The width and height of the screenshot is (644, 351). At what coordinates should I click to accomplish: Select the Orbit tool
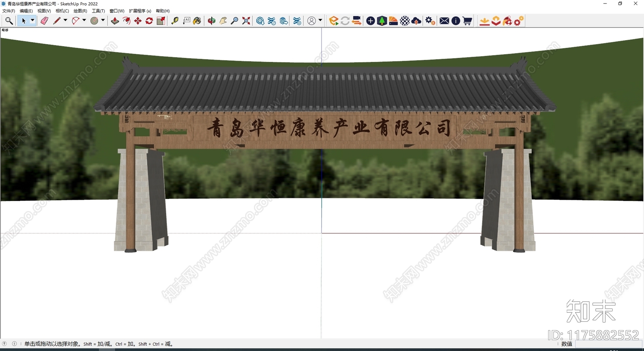[x=212, y=21]
